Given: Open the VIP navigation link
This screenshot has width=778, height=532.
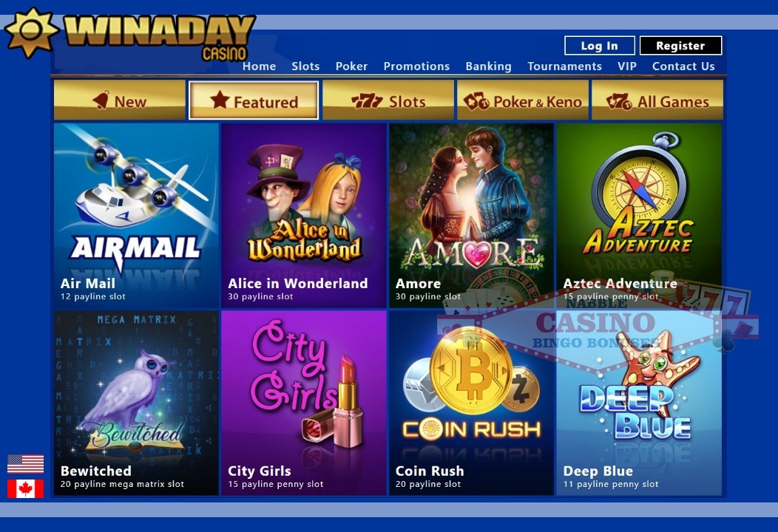Looking at the screenshot, I should (x=626, y=66).
